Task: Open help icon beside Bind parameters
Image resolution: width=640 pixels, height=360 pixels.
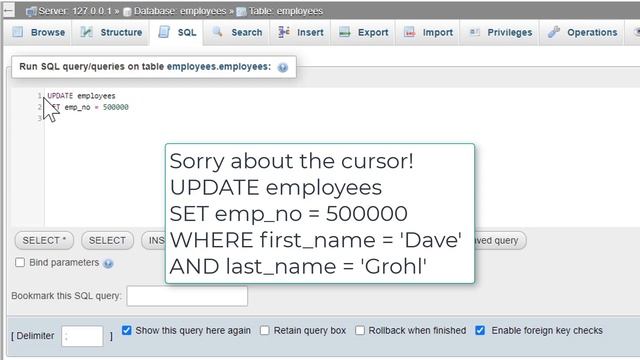Action: (108, 264)
